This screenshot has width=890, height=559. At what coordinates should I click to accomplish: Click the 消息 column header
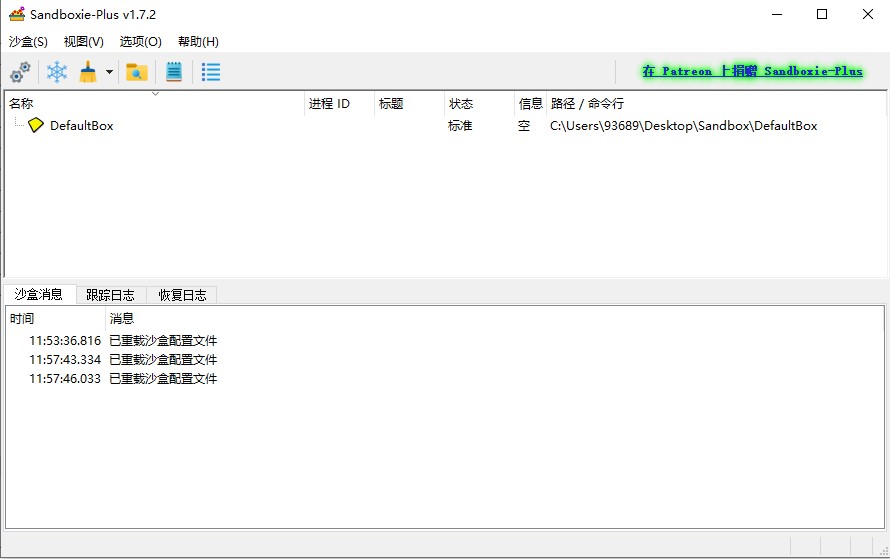click(494, 318)
